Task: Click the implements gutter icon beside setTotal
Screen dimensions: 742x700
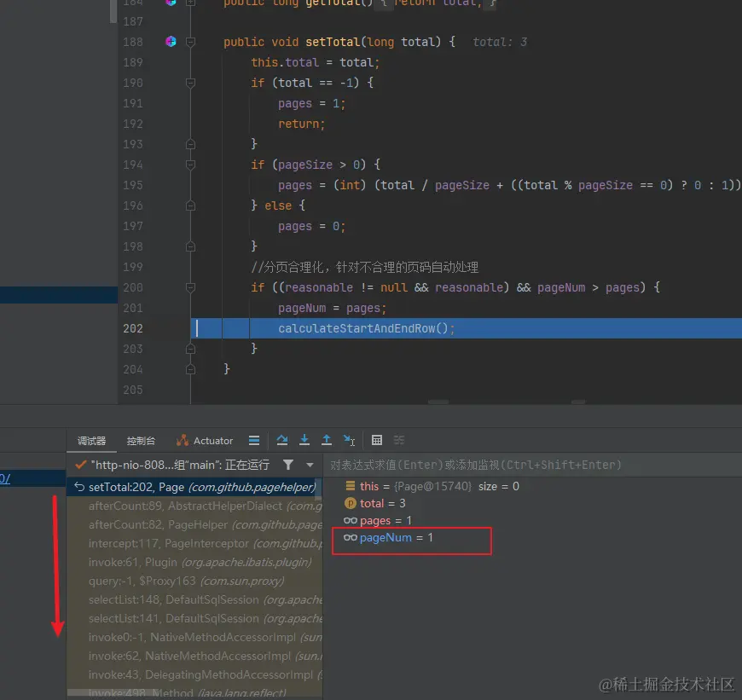Action: [x=171, y=42]
